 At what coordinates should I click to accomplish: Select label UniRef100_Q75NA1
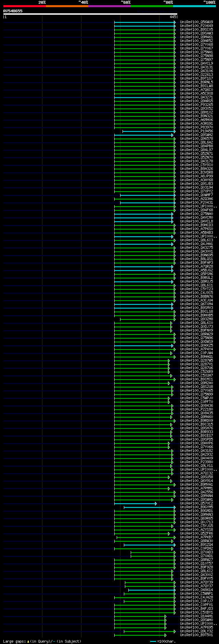click(x=196, y=52)
